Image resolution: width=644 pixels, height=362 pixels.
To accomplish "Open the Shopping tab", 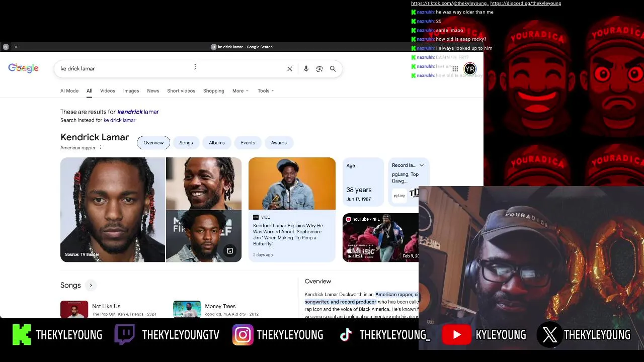I will [214, 91].
